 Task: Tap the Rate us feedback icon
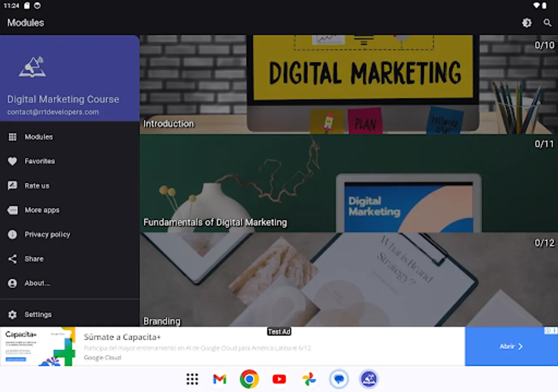click(13, 186)
